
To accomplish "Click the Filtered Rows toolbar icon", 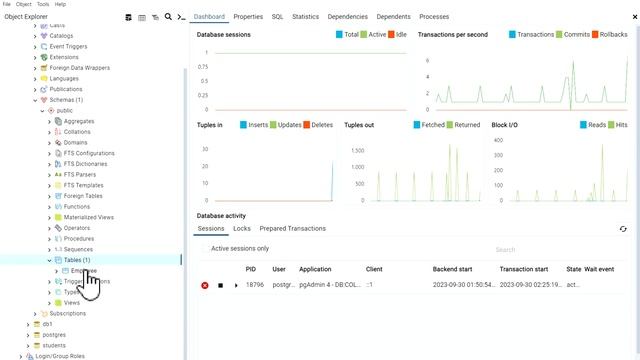I will click(155, 17).
